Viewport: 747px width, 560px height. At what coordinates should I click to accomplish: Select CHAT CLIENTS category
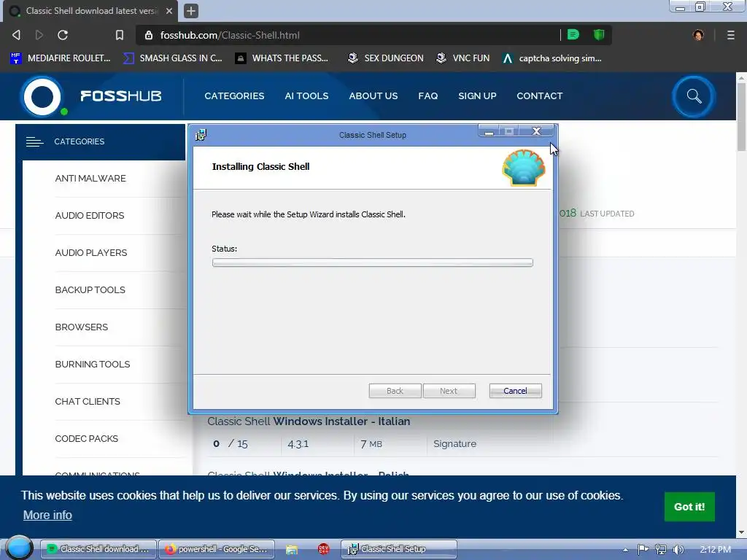click(88, 402)
